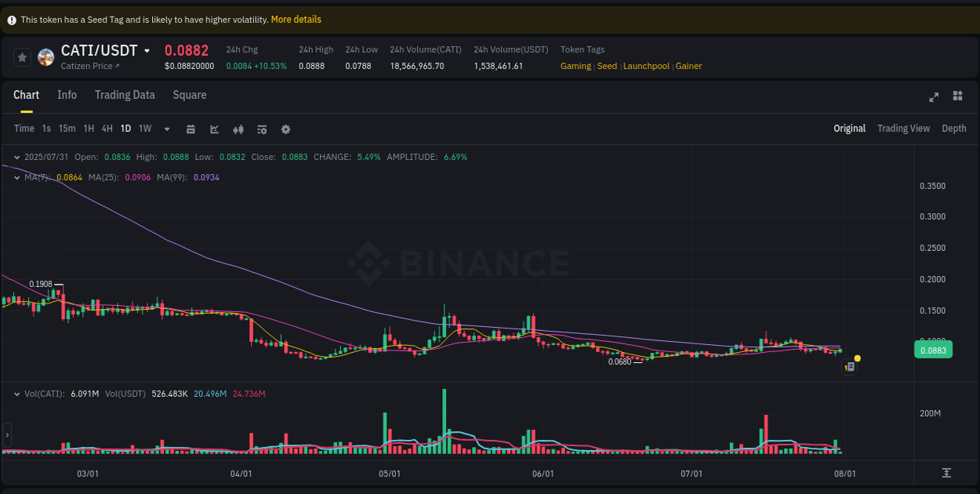Open the chart settings gear icon
Screen dimensions: 980x494
pyautogui.click(x=285, y=129)
